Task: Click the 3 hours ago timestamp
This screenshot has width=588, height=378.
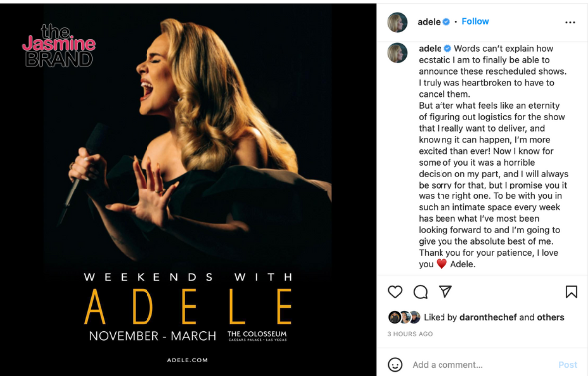Action: click(410, 334)
